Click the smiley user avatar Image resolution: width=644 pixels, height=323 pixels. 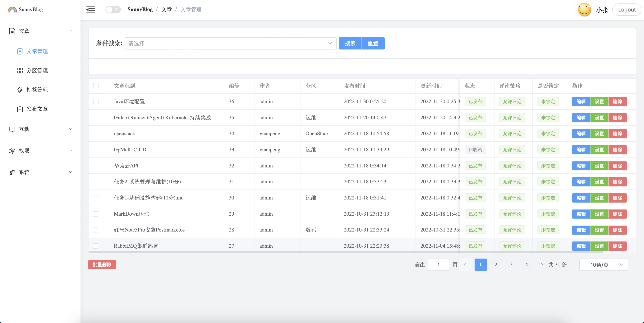pyautogui.click(x=584, y=10)
